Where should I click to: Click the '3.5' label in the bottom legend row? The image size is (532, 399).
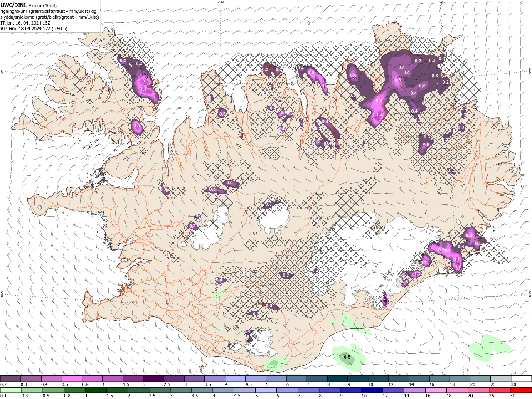pos(195,396)
